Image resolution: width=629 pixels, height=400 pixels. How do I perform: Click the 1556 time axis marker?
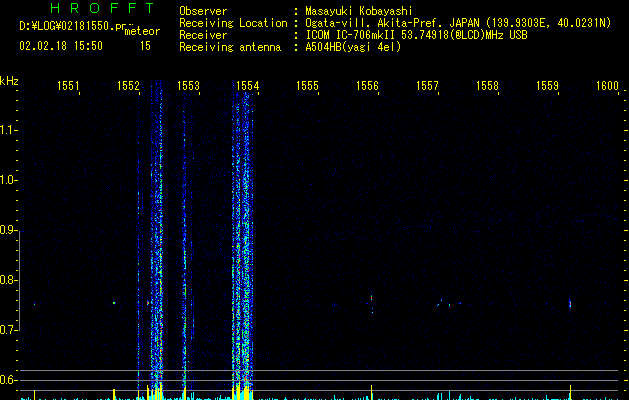(x=367, y=86)
